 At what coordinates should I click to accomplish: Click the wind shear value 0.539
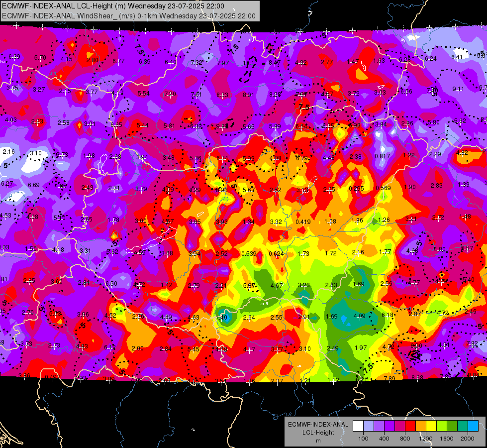coord(249,254)
